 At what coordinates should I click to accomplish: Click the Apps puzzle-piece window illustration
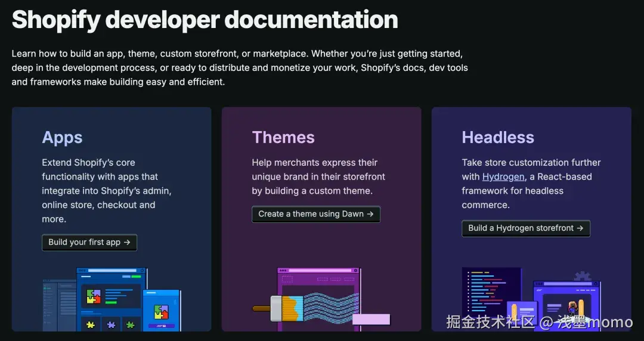pyautogui.click(x=112, y=299)
